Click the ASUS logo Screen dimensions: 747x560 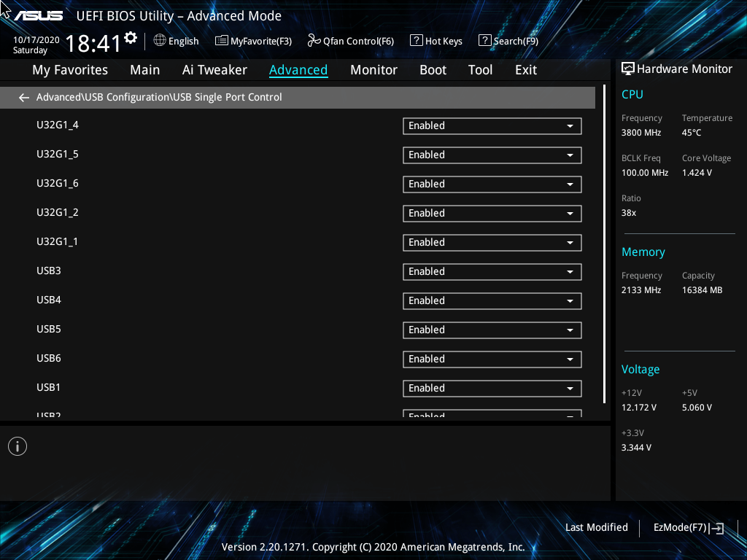[38, 16]
